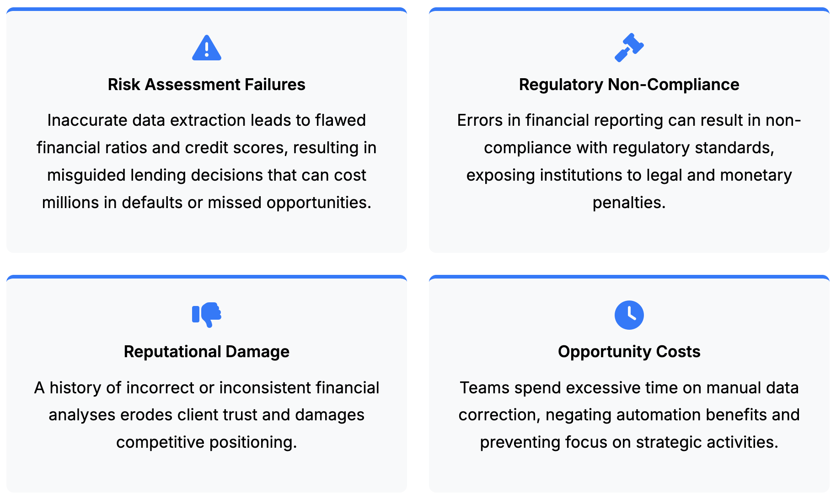Click the line starting "Teams spend excessive time"
The height and width of the screenshot is (504, 836).
[x=629, y=388]
